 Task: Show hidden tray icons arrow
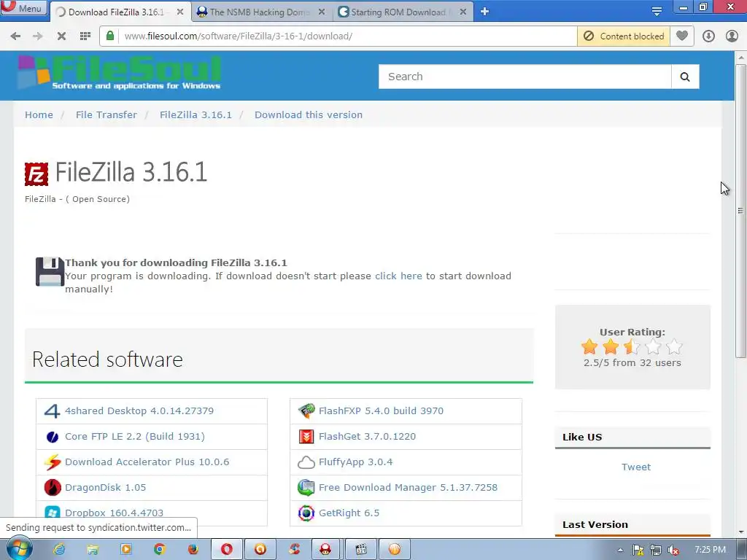click(x=620, y=550)
